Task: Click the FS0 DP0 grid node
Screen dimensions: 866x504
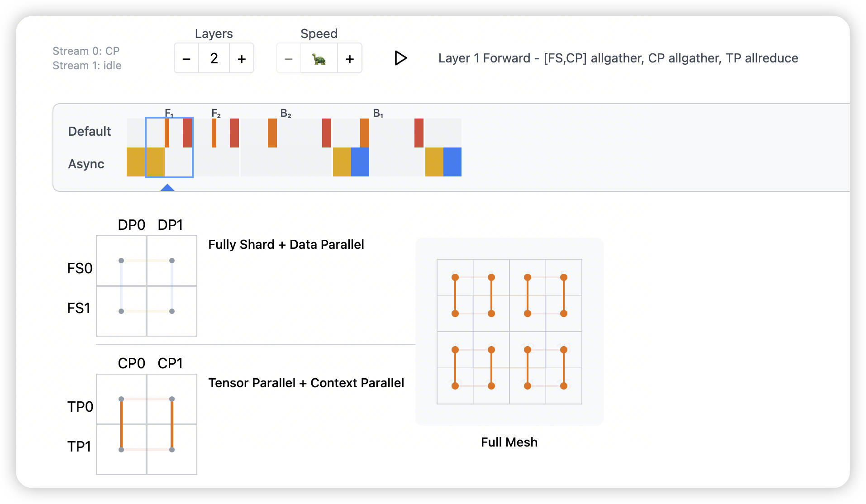Action: coord(121,261)
